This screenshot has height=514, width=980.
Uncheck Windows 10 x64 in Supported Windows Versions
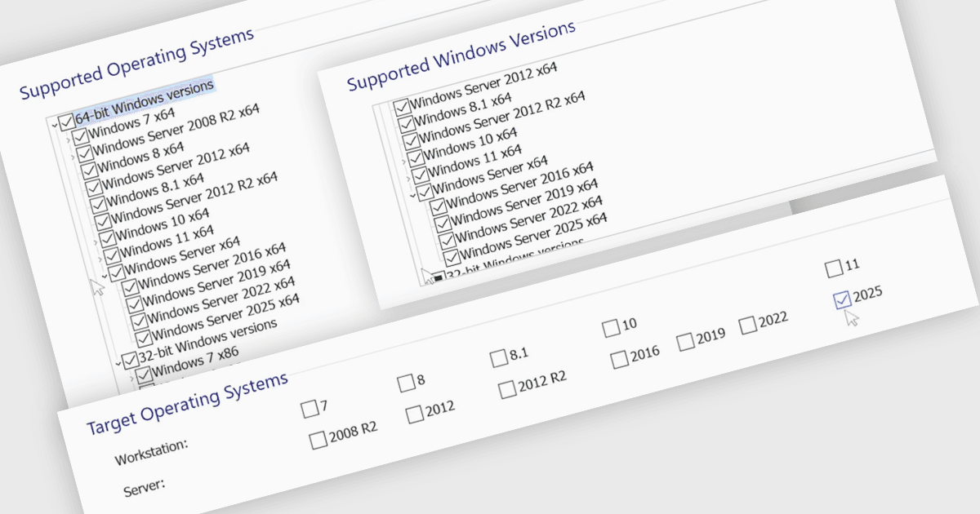pyautogui.click(x=415, y=157)
